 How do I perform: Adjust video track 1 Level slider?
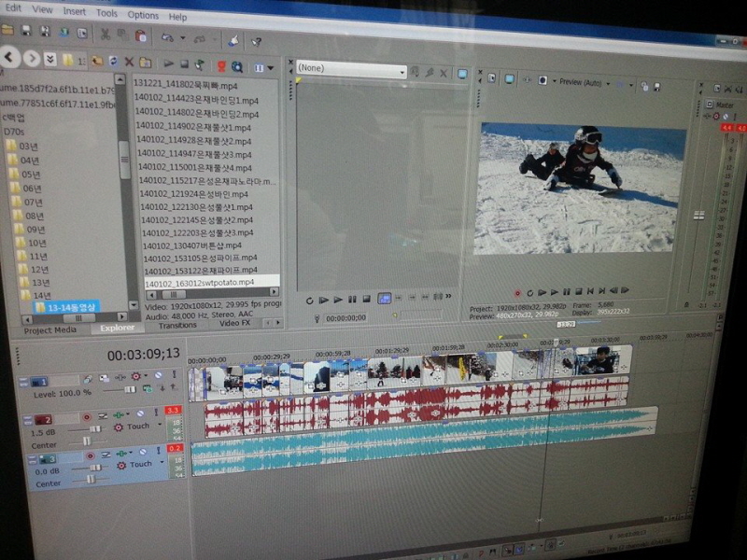click(x=130, y=389)
